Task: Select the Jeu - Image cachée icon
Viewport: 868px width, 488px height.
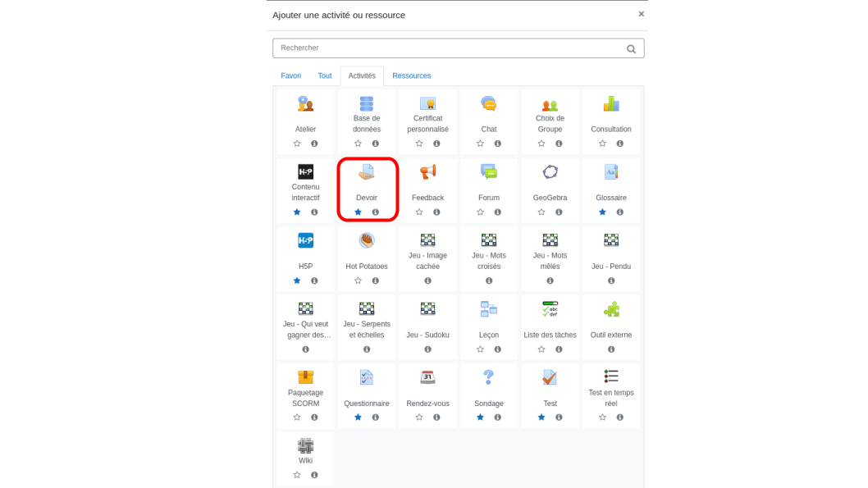Action: point(428,240)
